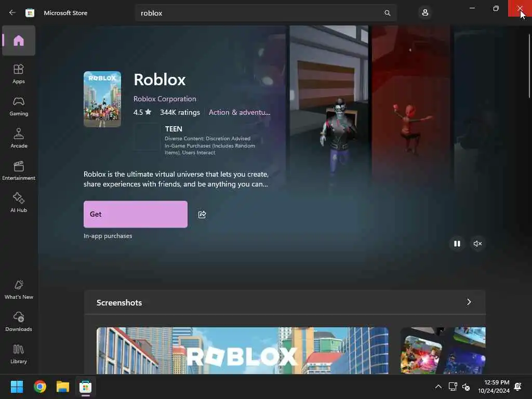
Task: Go back using the back arrow
Action: (12, 13)
